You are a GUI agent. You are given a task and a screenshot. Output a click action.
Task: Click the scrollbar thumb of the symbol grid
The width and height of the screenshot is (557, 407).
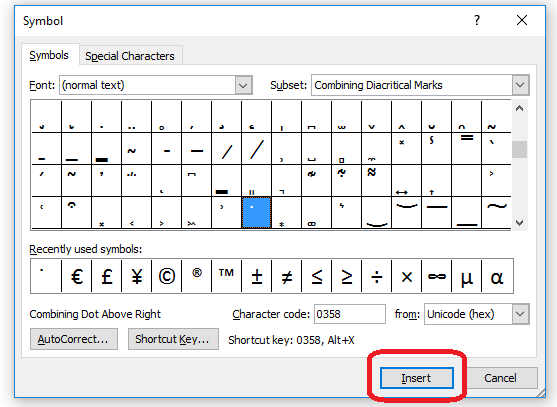(519, 149)
